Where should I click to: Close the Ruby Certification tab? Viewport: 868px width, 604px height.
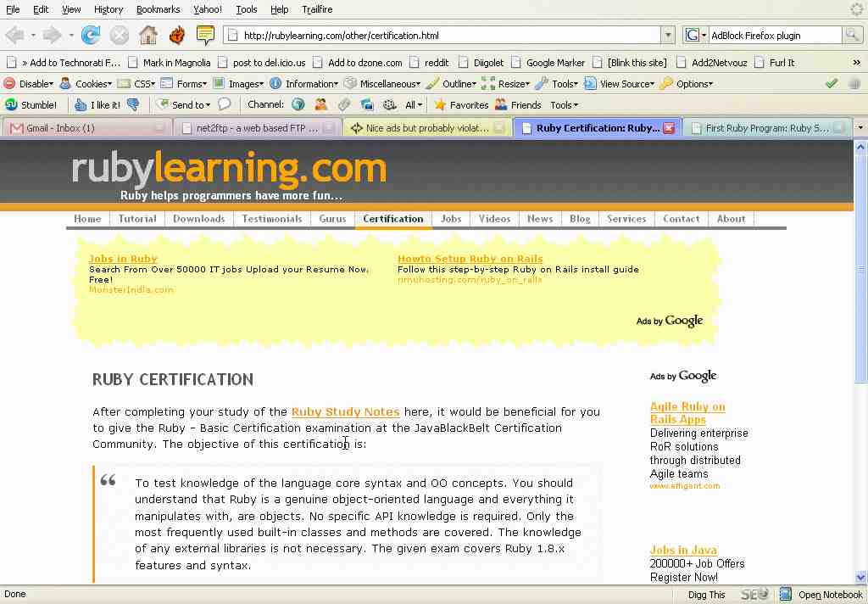point(669,128)
